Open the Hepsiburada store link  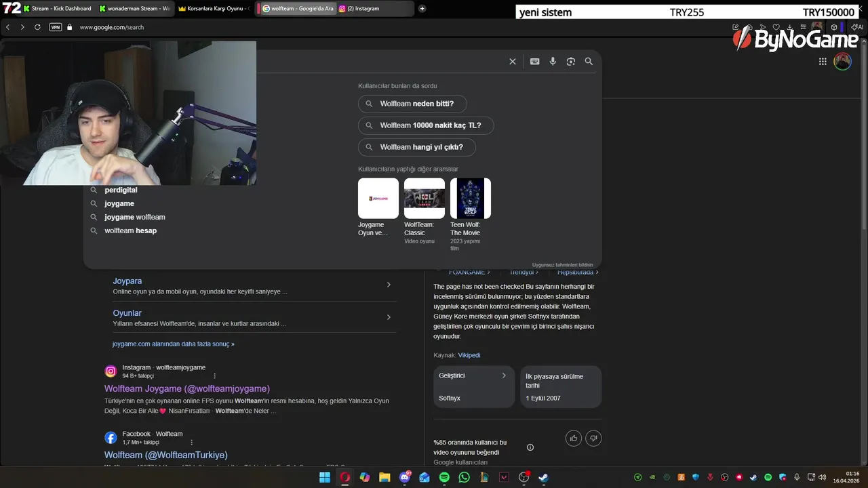[578, 272]
